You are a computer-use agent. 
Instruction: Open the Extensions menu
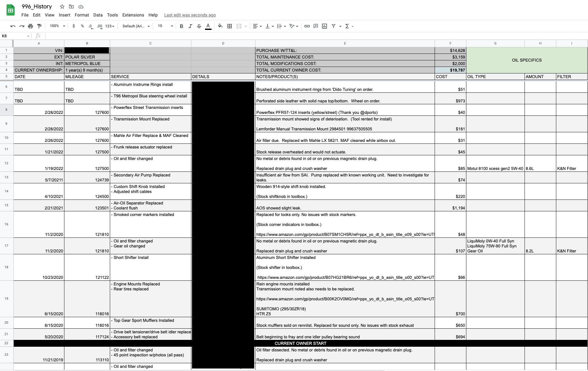pos(133,15)
